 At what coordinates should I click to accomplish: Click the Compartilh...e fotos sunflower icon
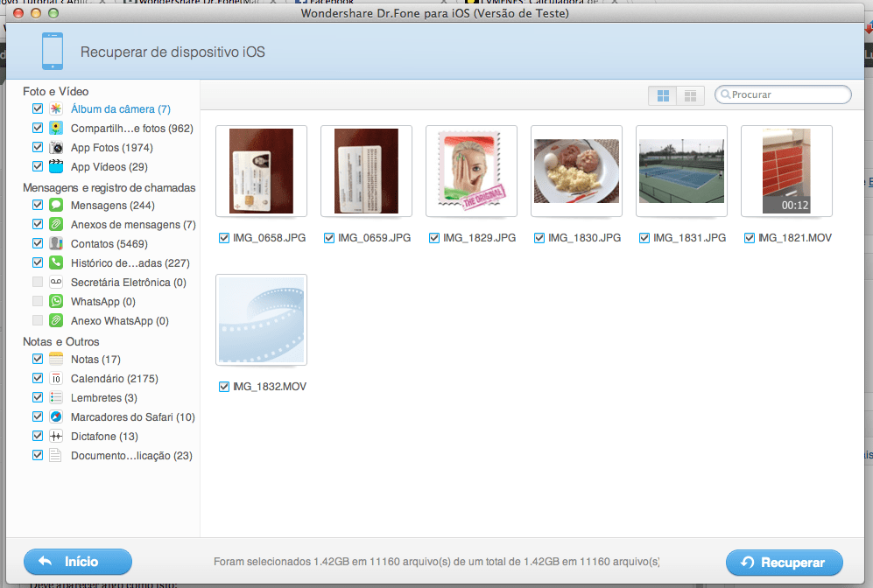click(x=56, y=128)
